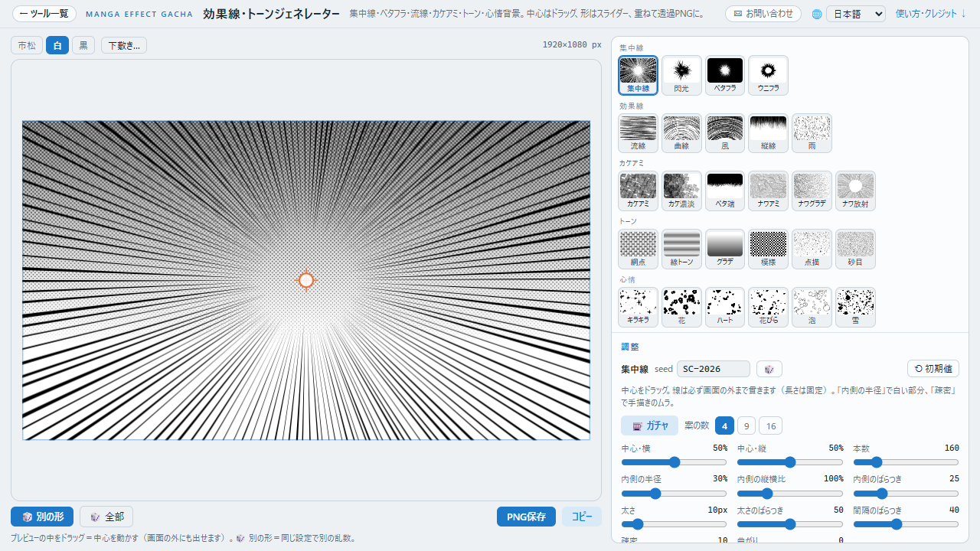Switch preview background to 黒
The image size is (980, 551).
pyautogui.click(x=83, y=45)
